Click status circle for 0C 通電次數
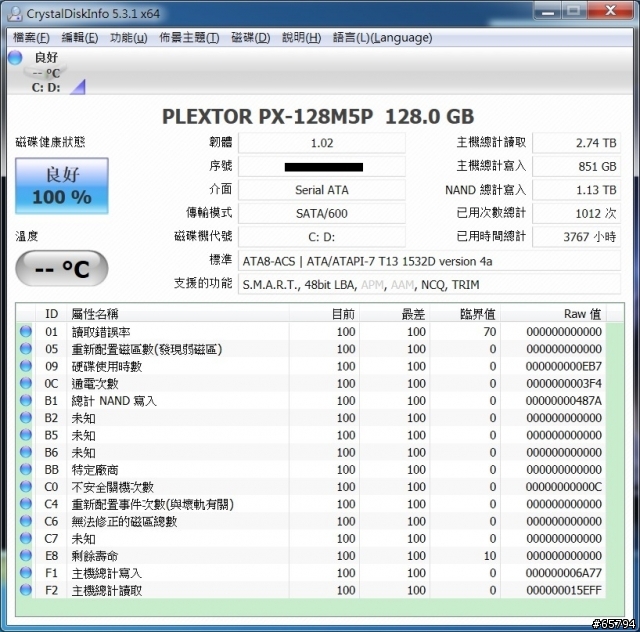 (x=26, y=383)
